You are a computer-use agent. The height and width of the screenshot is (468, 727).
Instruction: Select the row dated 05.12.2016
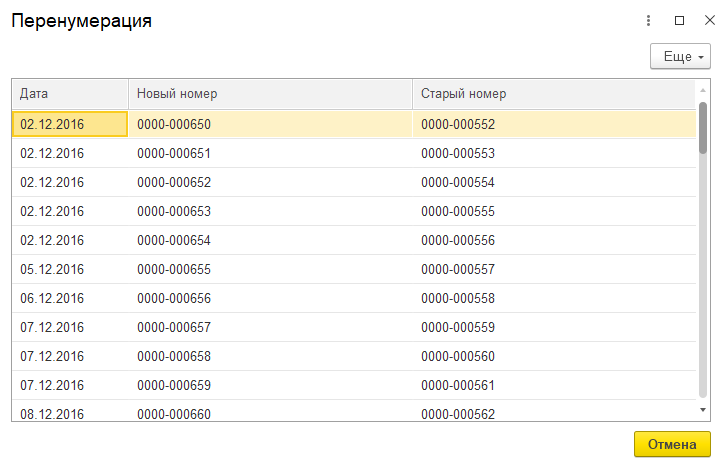[x=354, y=269]
